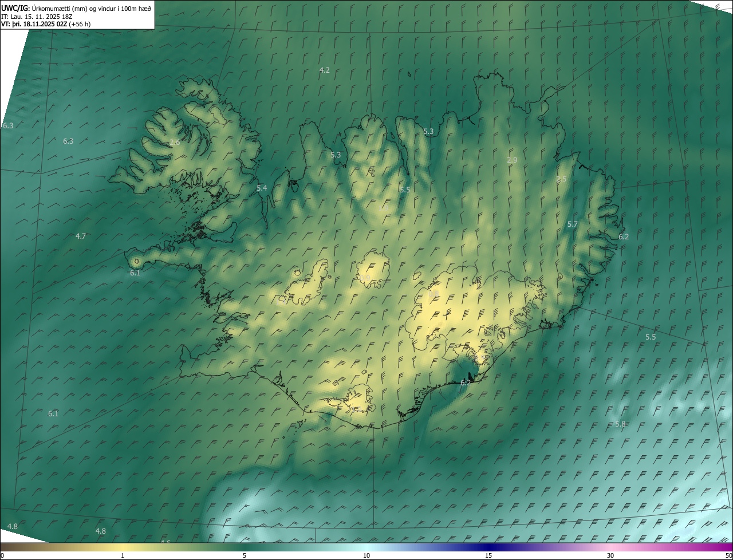Screen dimensions: 733x560
Task: Click the title "UWC/IG: Úrkomumætti (mm) og vindur í 100m hæð"
Action: (x=76, y=8)
